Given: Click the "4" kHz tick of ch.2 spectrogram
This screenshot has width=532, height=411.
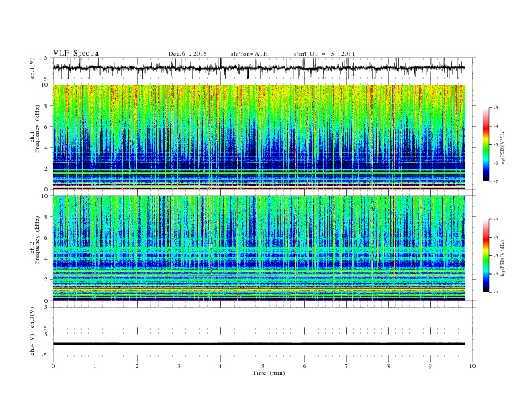Looking at the screenshot, I should coord(46,259).
